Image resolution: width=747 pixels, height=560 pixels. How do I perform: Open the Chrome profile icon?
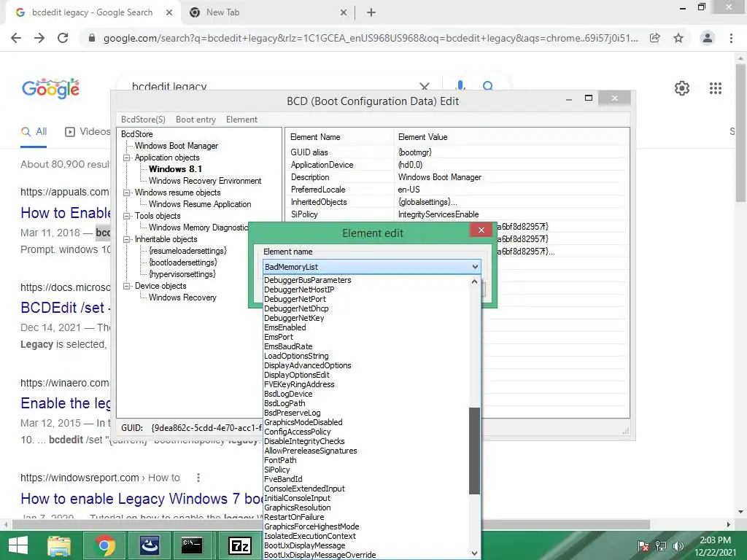(x=708, y=38)
